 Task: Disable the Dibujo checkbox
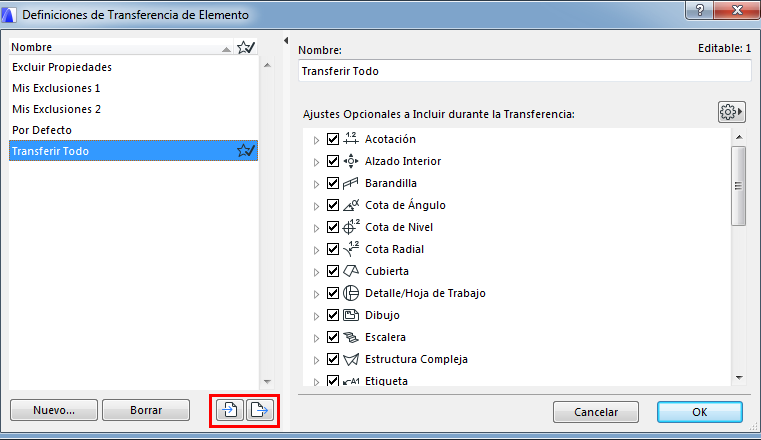(333, 315)
